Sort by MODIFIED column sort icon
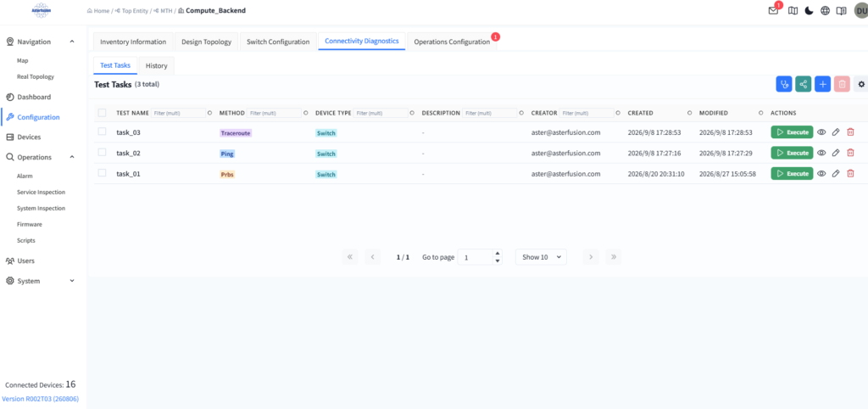This screenshot has width=868, height=409. pyautogui.click(x=761, y=113)
